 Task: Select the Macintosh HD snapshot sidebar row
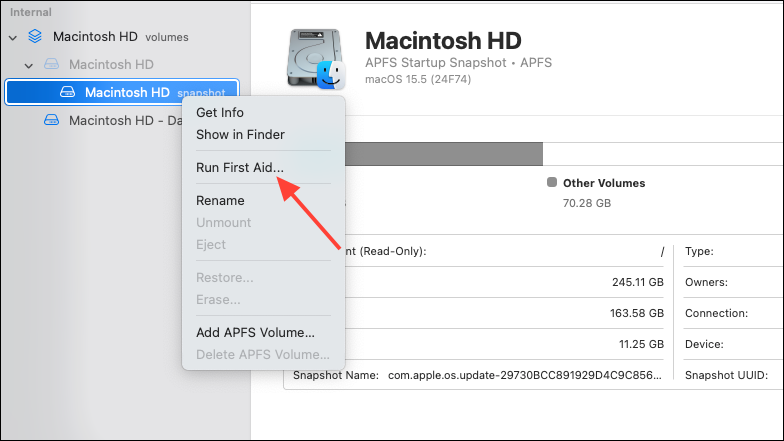tap(122, 92)
